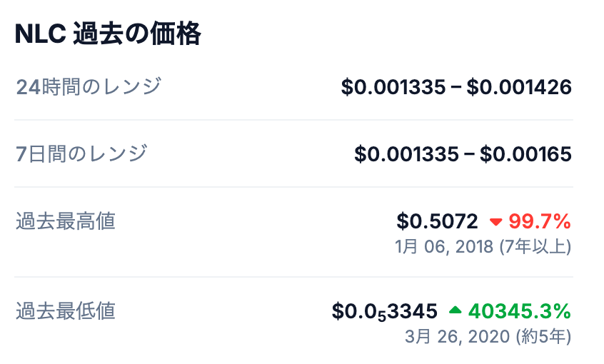
Task: Click the green up-triangle icon beside 40345.3%
Action: (455, 310)
